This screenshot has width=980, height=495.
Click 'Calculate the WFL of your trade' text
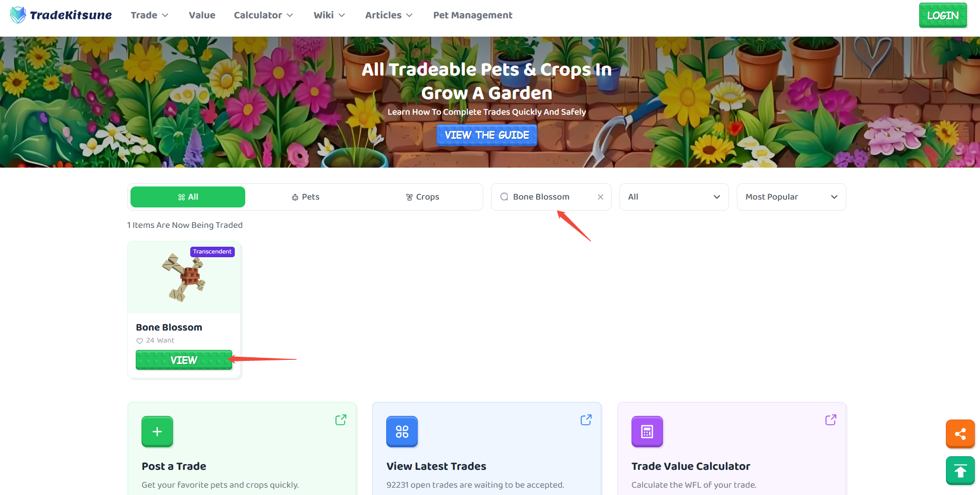[x=694, y=485]
